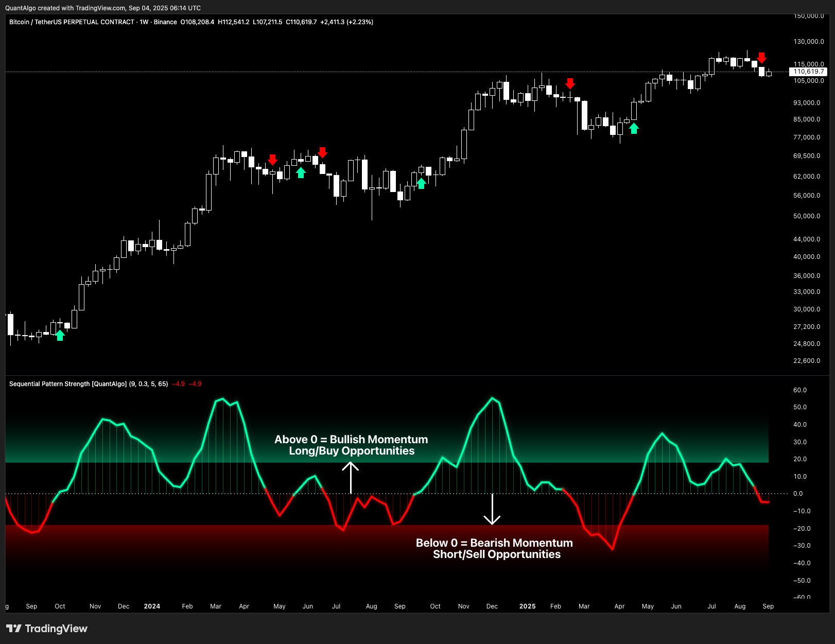
Task: Click the 115,000.0 price axis label
Action: [x=809, y=64]
